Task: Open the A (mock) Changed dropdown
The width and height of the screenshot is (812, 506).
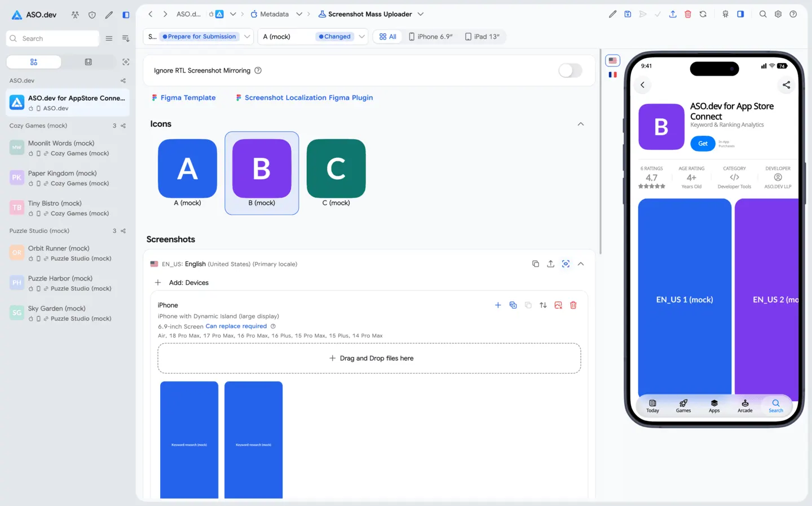Action: 314,37
